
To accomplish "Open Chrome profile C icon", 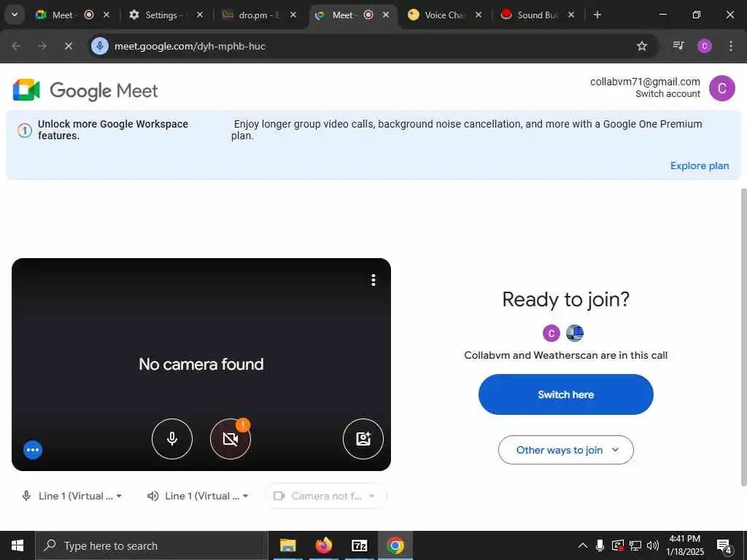I will (x=705, y=46).
